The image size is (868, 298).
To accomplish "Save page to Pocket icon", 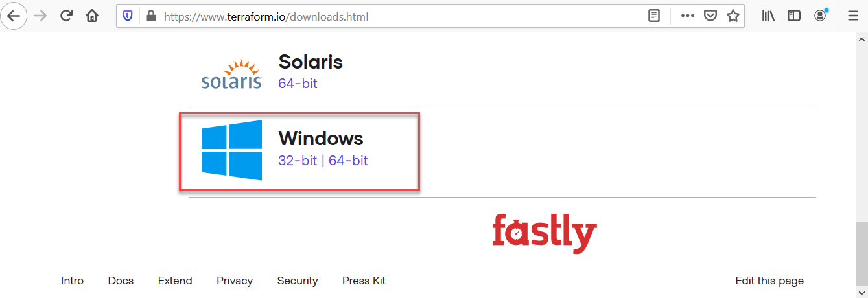I will click(710, 16).
